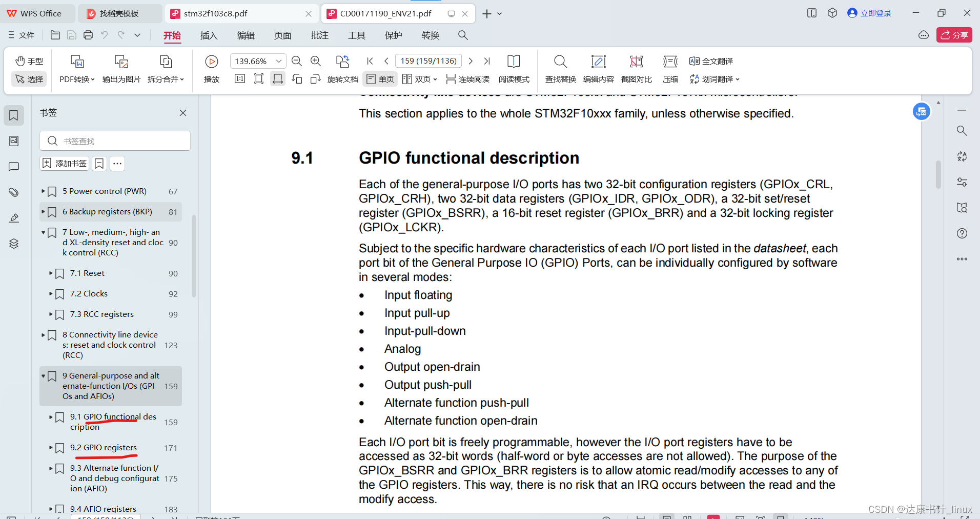Click the 压缩 compress tool
980x519 pixels.
pos(670,68)
